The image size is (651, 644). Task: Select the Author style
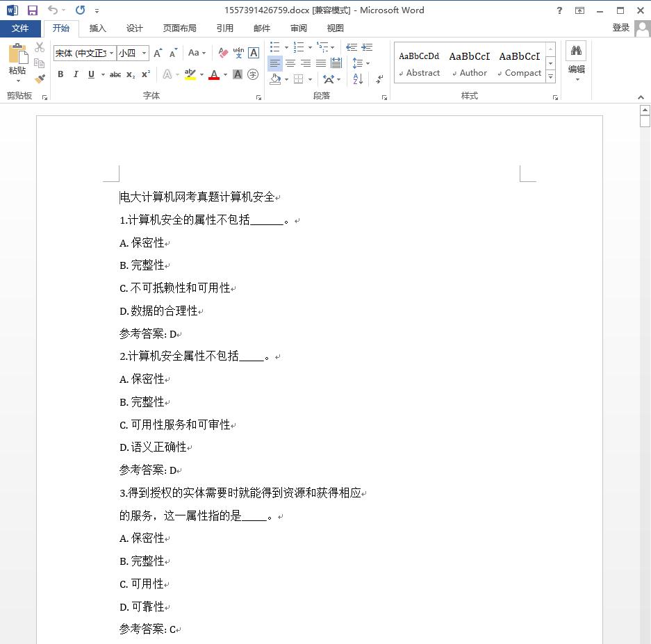tap(470, 63)
